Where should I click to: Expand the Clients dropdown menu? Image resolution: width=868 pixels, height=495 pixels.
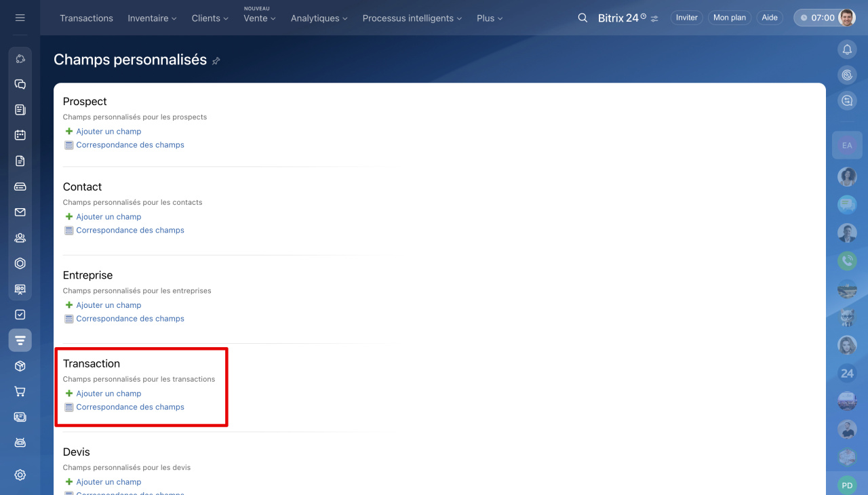(210, 18)
